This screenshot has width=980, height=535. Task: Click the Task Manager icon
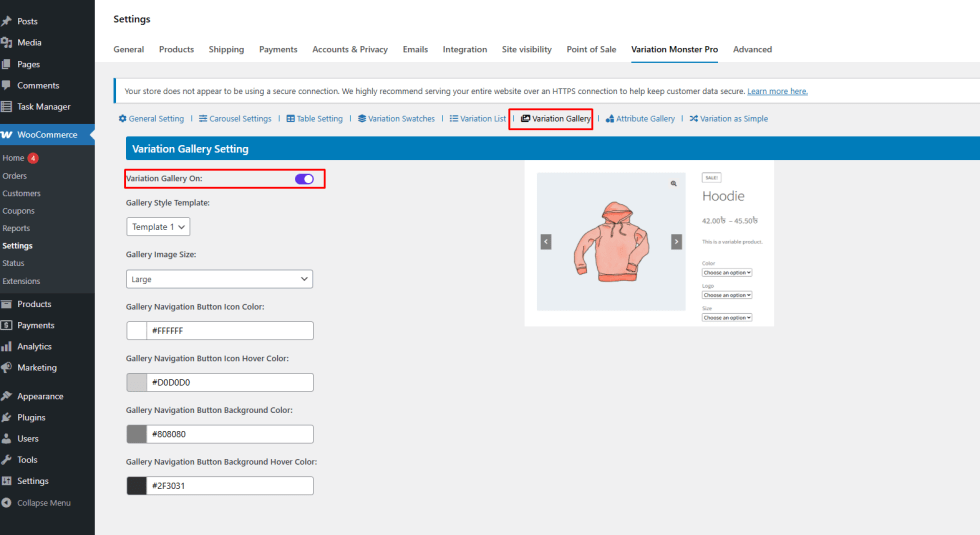point(6,107)
